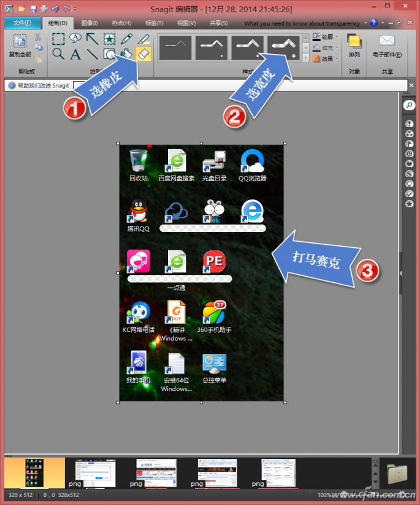This screenshot has width=420, height=505.
Task: Click the Copy All clipboard button
Action: pos(20,45)
